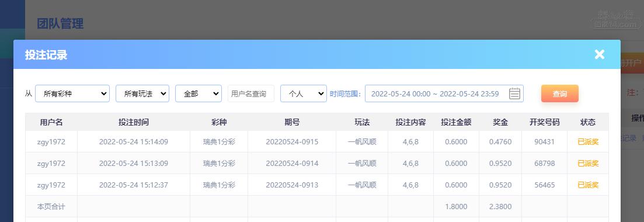Click draw number 90431 cell
The image size is (644, 222).
[544, 142]
